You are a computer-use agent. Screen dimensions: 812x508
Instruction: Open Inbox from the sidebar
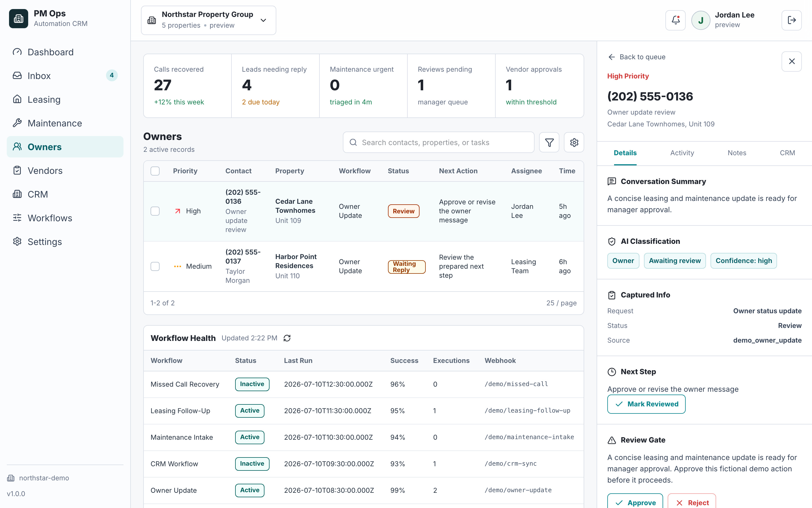tap(65, 76)
